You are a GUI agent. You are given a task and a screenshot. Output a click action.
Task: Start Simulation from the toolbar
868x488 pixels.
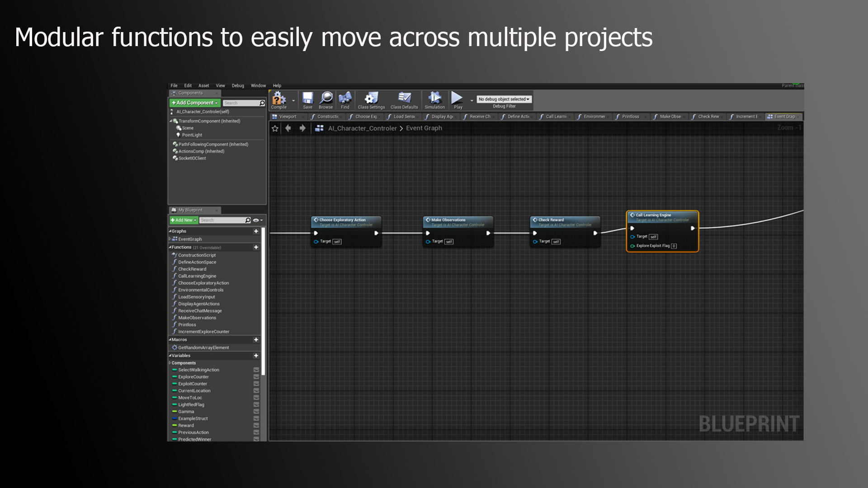coord(434,99)
